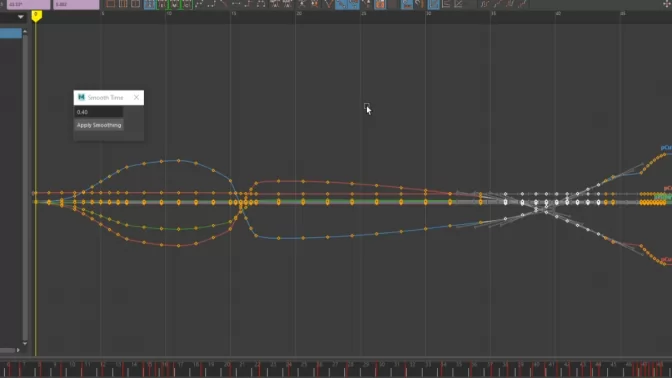Image resolution: width=672 pixels, height=378 pixels.
Task: Click the Center Current Time view icon
Action: pos(135,4)
